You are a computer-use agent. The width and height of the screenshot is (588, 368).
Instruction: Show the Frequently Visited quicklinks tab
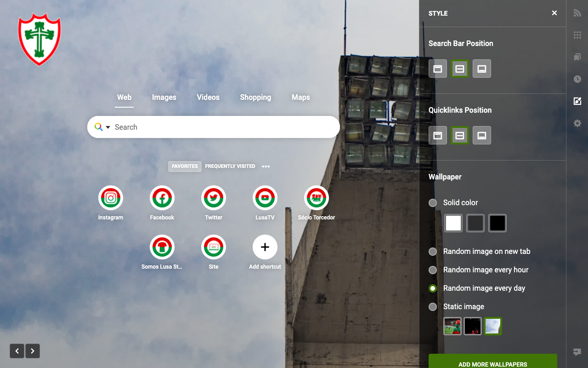[x=230, y=167]
